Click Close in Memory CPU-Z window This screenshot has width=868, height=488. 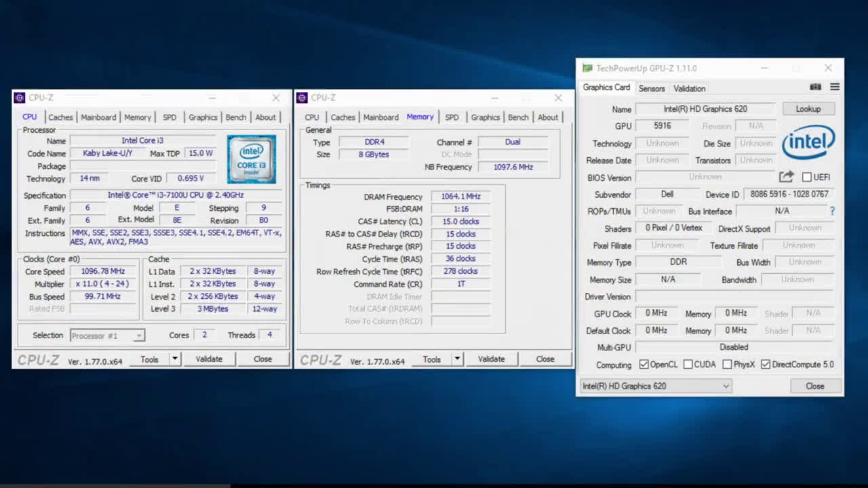tap(545, 359)
